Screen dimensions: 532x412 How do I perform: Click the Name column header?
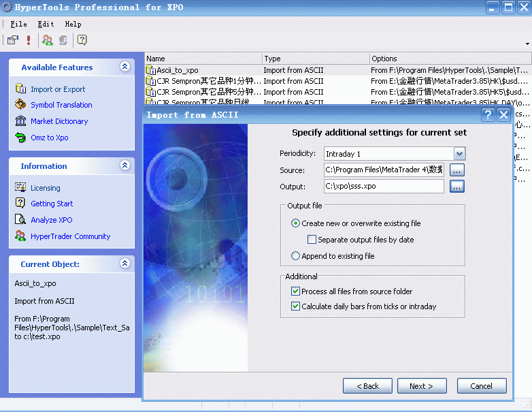203,59
